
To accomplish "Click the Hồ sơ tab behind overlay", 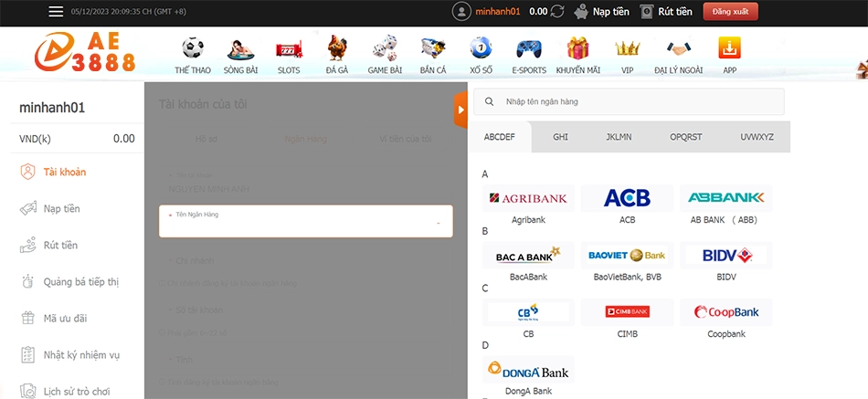I will (x=206, y=139).
